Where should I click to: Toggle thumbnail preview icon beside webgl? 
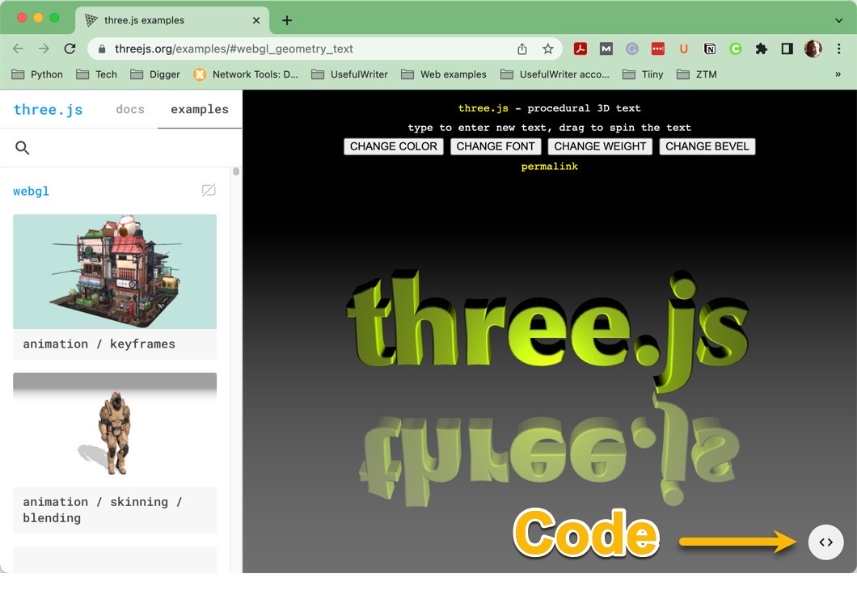pyautogui.click(x=209, y=190)
